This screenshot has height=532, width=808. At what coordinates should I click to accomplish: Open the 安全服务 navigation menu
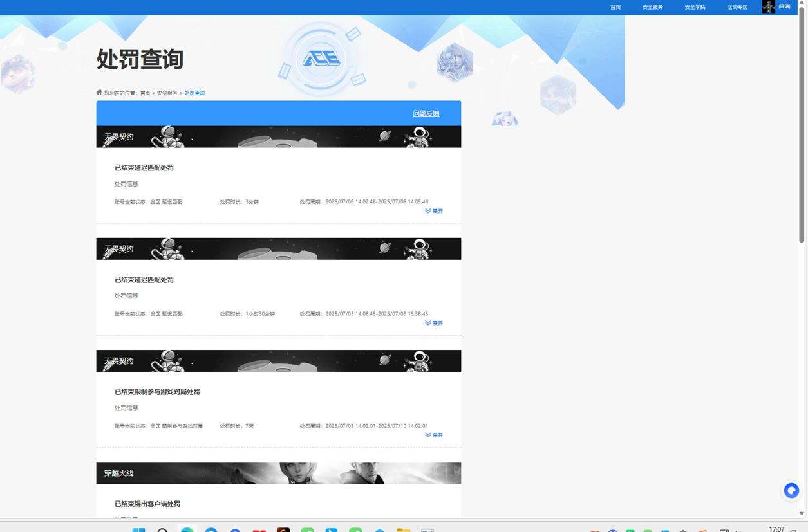pos(652,7)
